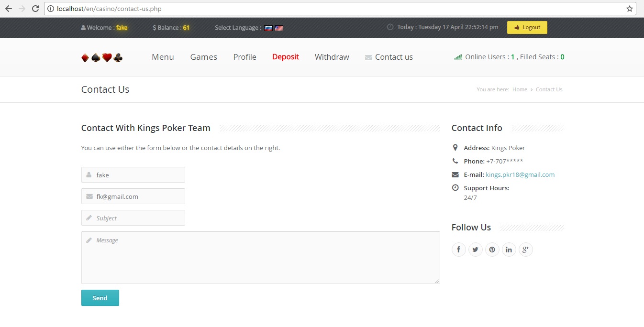
Task: Open Contact us in the navigation
Action: [x=389, y=57]
